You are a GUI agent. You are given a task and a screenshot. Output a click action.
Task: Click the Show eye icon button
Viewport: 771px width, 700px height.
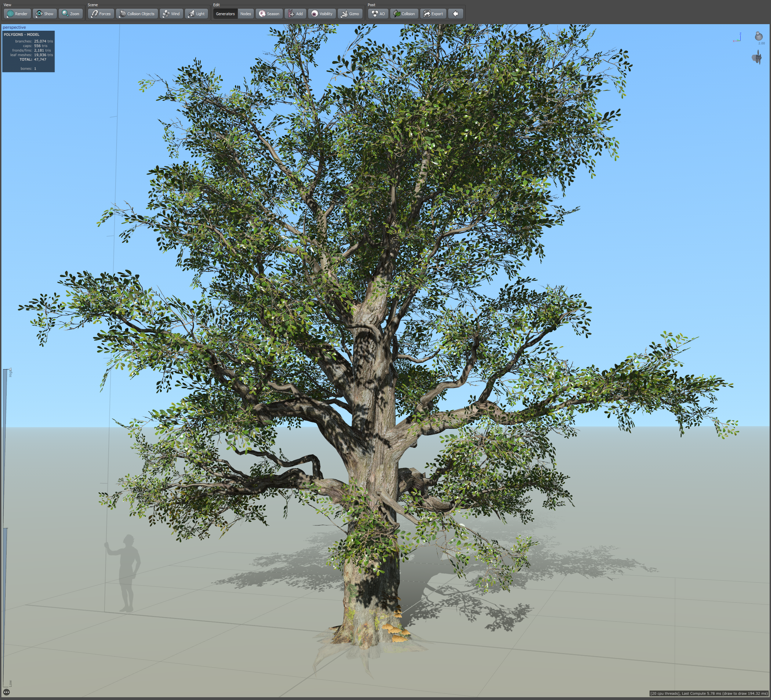pos(45,14)
